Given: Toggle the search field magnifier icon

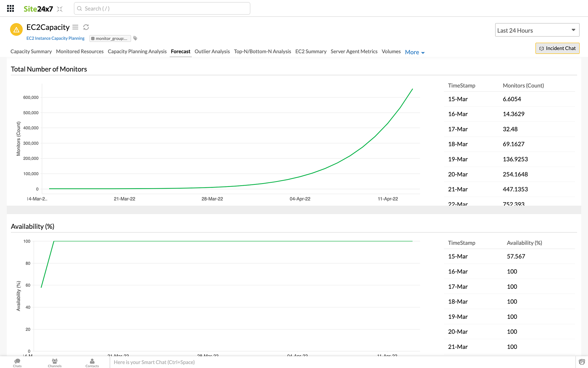Looking at the screenshot, I should point(79,9).
